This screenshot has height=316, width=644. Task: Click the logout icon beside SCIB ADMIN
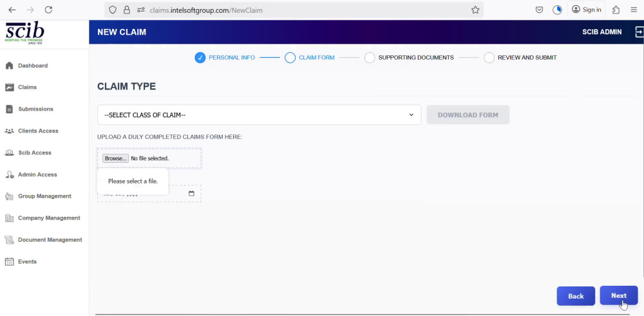click(639, 32)
